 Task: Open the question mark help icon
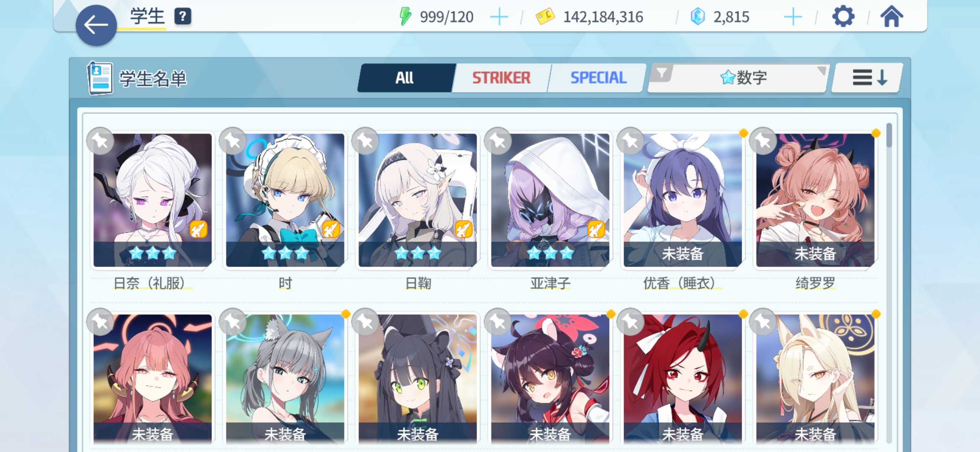[x=183, y=17]
